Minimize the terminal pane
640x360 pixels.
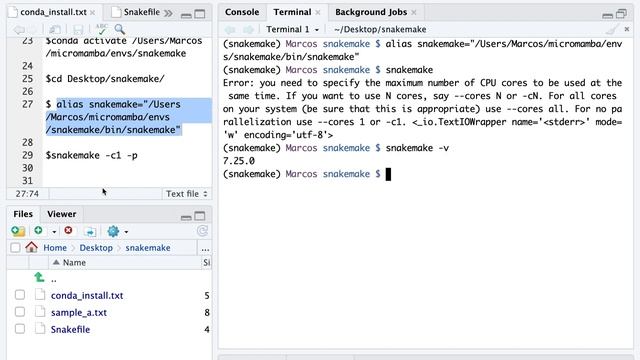coord(607,15)
